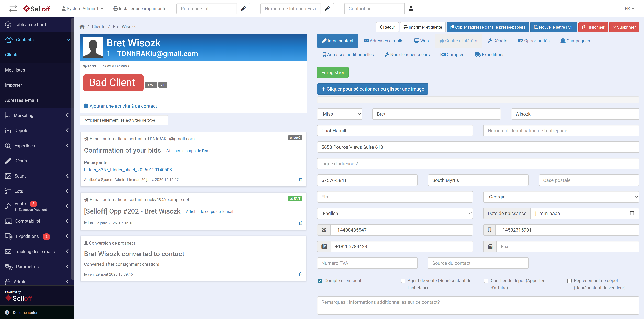Viewport: 644px width, 319px height.
Task: Delete the Confirmation of your bids activity
Action: 300,179
